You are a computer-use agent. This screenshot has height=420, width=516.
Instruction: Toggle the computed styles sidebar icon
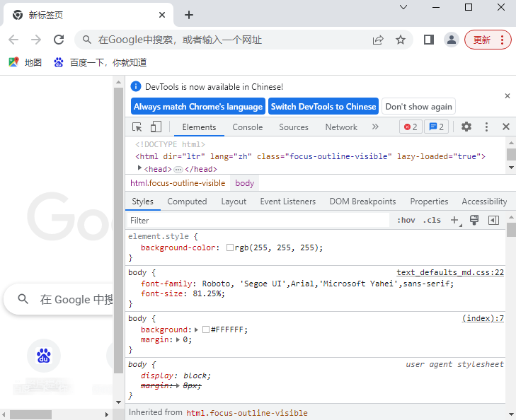point(493,220)
